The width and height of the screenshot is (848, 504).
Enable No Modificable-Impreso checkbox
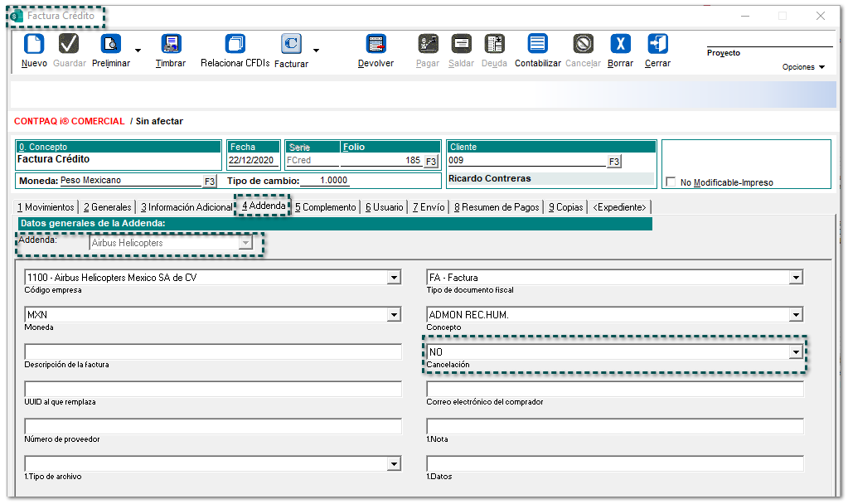(671, 182)
